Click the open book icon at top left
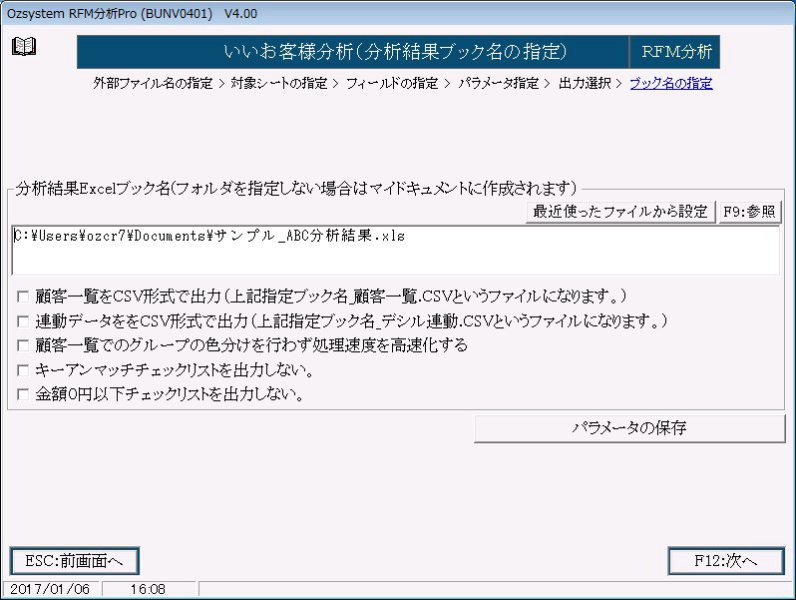The width and height of the screenshot is (796, 600). [x=23, y=47]
